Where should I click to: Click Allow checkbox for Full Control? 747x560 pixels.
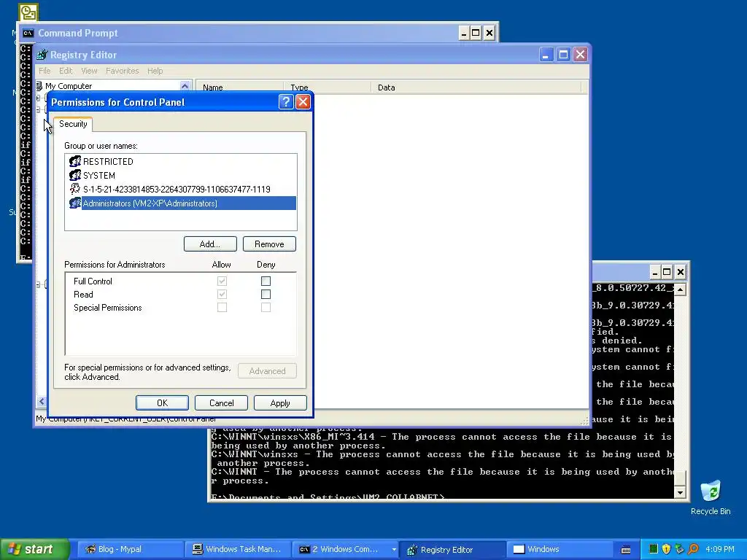[x=222, y=281]
